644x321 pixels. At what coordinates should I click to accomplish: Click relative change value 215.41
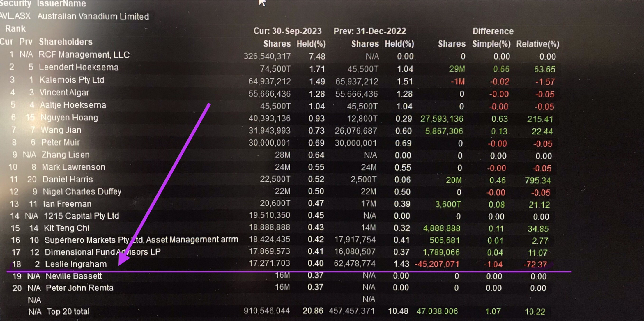(x=540, y=119)
